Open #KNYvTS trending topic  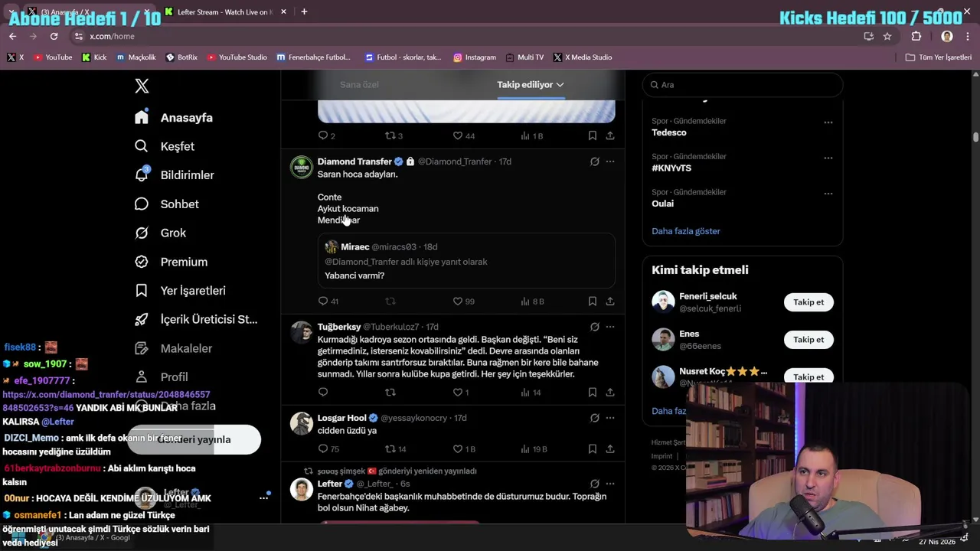[671, 168]
